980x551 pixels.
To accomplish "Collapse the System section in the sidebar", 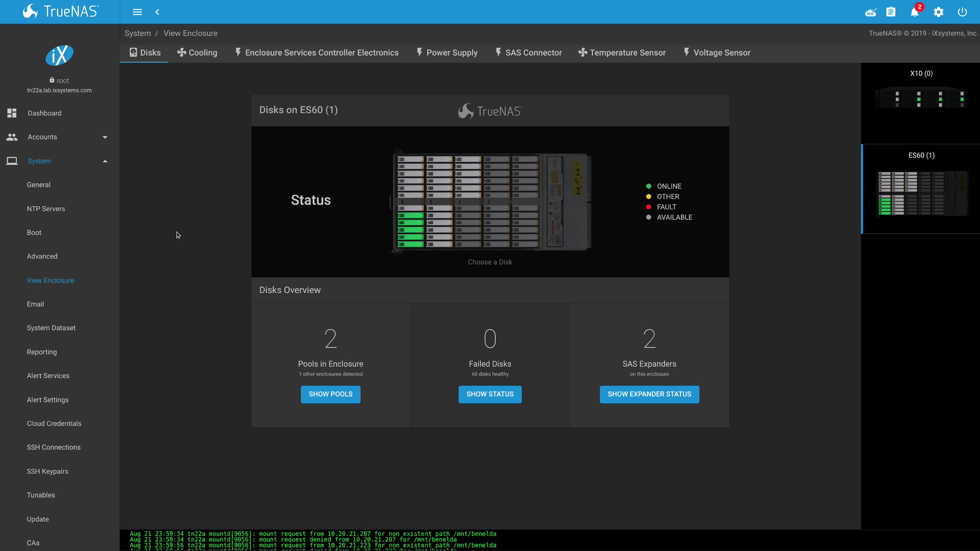I will click(x=105, y=161).
